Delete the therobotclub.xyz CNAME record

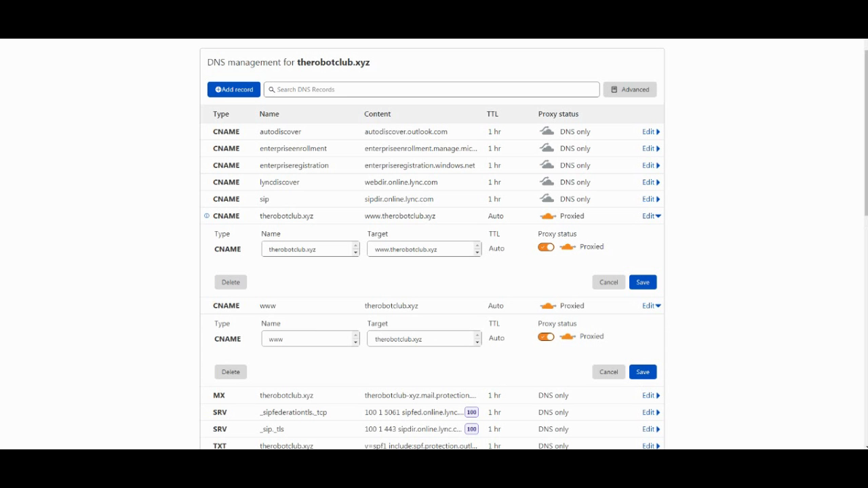pyautogui.click(x=231, y=282)
